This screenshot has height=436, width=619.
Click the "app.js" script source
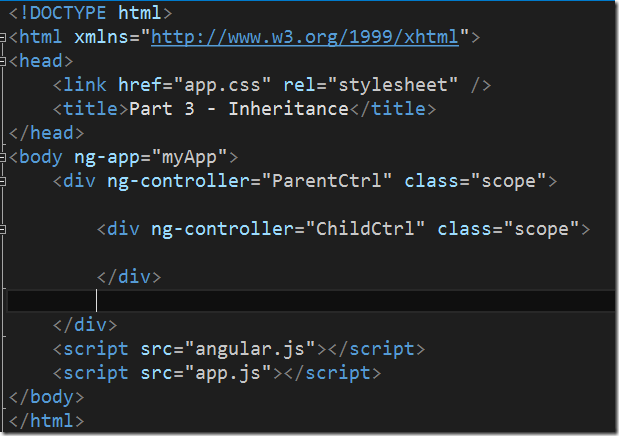click(x=228, y=373)
